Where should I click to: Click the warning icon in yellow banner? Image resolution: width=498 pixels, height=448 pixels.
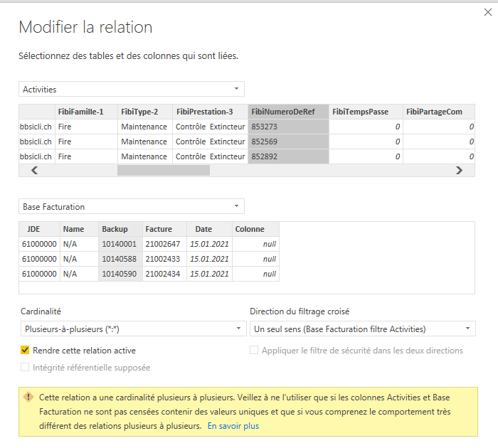point(28,398)
